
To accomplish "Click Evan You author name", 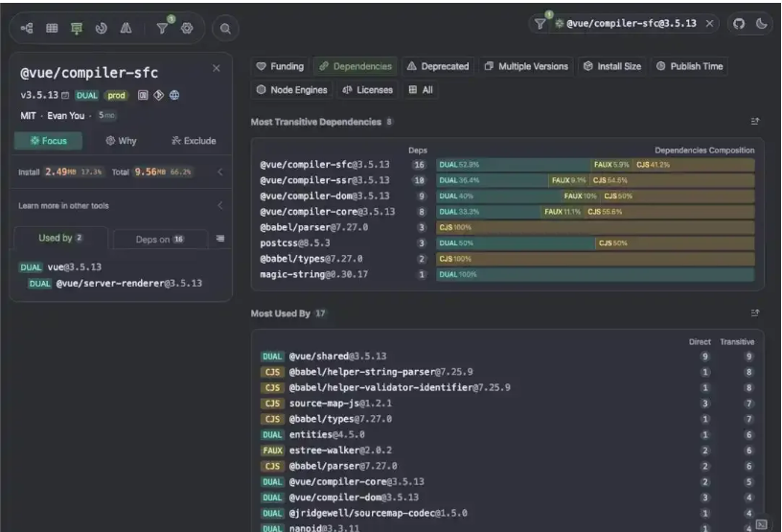I will click(66, 116).
